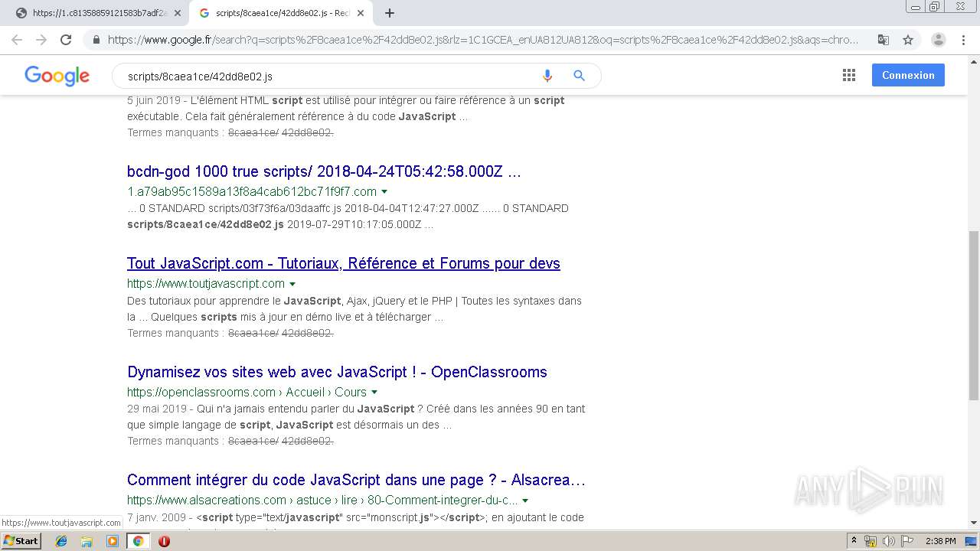
Task: Expand the dropdown next to toutjavascript.com URL
Action: tap(292, 284)
